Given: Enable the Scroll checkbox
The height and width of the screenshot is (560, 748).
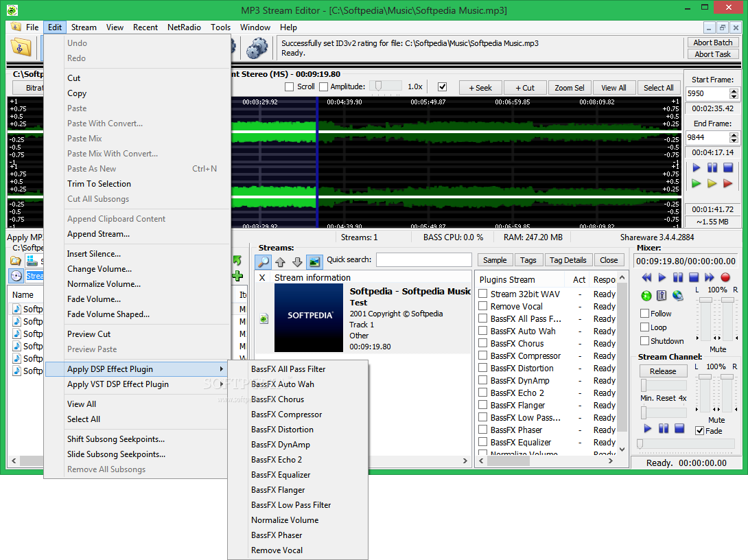Looking at the screenshot, I should [x=289, y=87].
